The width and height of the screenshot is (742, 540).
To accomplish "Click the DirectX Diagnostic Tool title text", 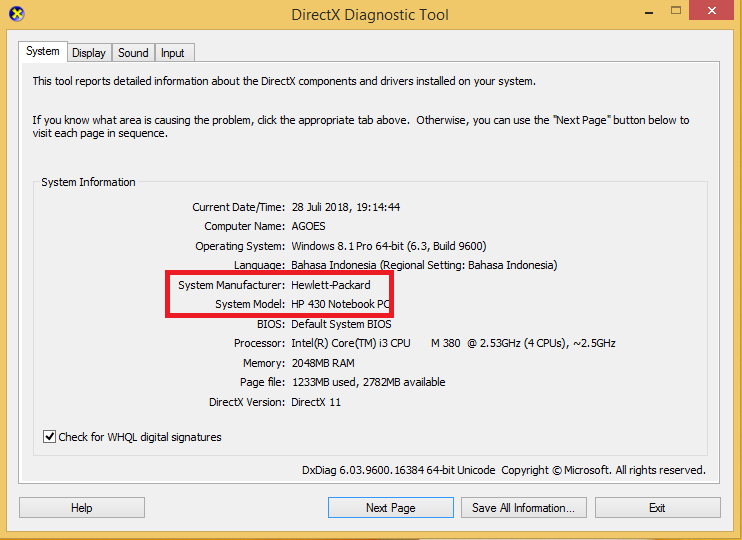I will click(370, 15).
